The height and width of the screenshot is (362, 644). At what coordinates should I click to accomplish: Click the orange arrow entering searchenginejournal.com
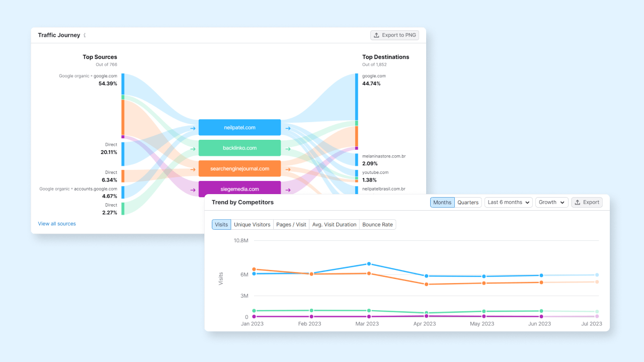click(x=193, y=169)
